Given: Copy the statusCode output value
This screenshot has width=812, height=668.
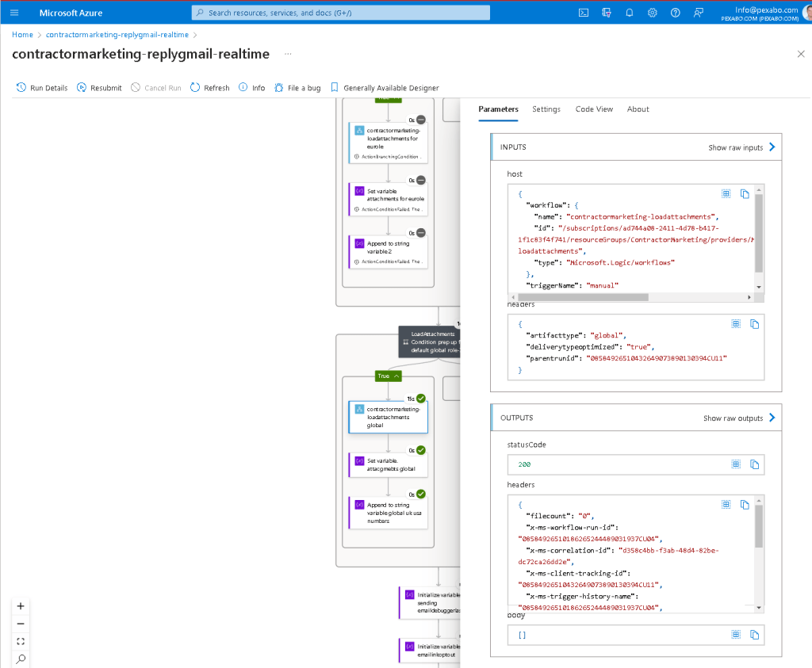Looking at the screenshot, I should (x=755, y=464).
